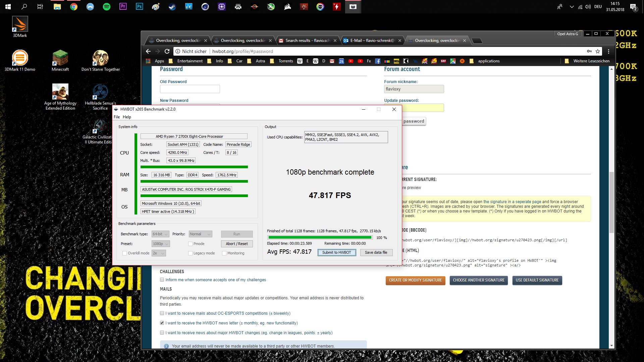Click the Chrome page vertical scrollbar
Image resolution: width=644 pixels, height=362 pixels.
click(611, 203)
